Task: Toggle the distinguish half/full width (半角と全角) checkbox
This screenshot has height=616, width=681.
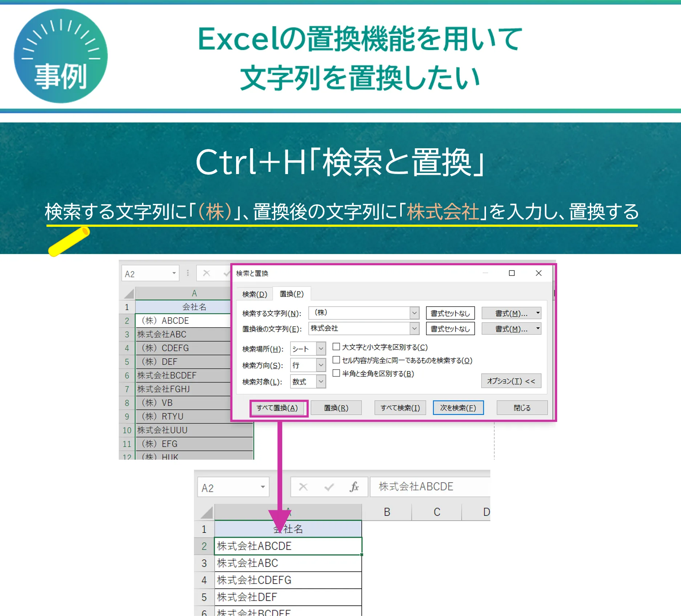Action: click(x=336, y=373)
